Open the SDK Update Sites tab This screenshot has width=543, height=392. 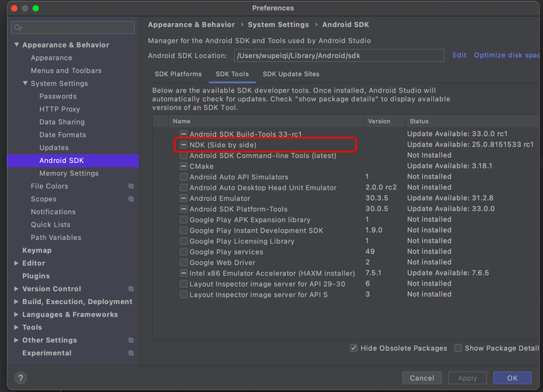[291, 74]
